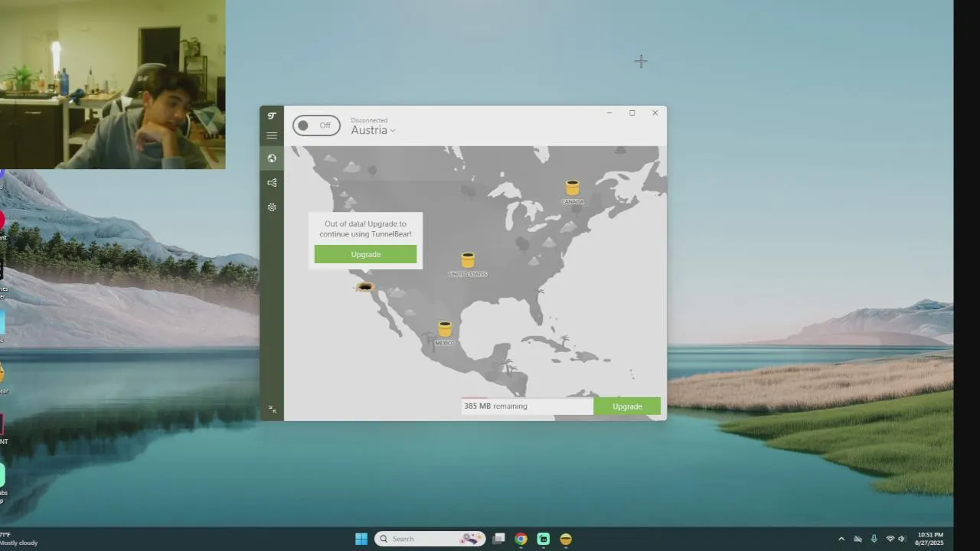Open the clock showing 10:51 PM
The width and height of the screenshot is (980, 551).
click(x=931, y=539)
